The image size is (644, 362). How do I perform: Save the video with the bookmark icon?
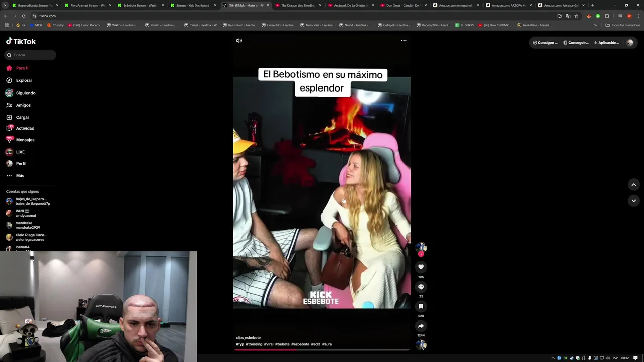click(x=421, y=306)
